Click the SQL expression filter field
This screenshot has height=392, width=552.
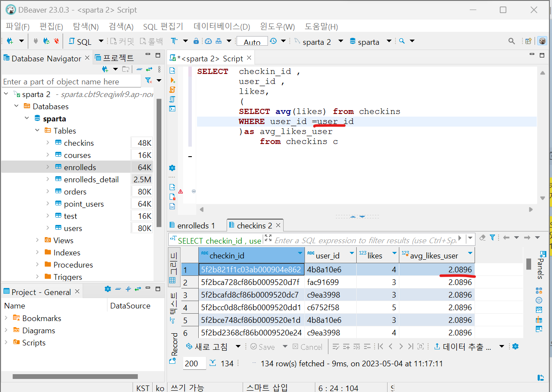365,240
